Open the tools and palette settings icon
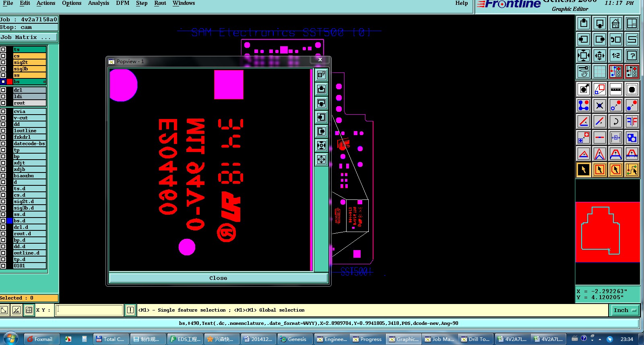 coord(584,72)
